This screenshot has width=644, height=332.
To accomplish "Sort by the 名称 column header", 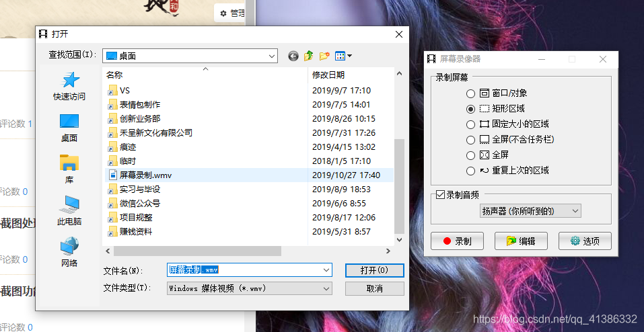I will pyautogui.click(x=205, y=75).
